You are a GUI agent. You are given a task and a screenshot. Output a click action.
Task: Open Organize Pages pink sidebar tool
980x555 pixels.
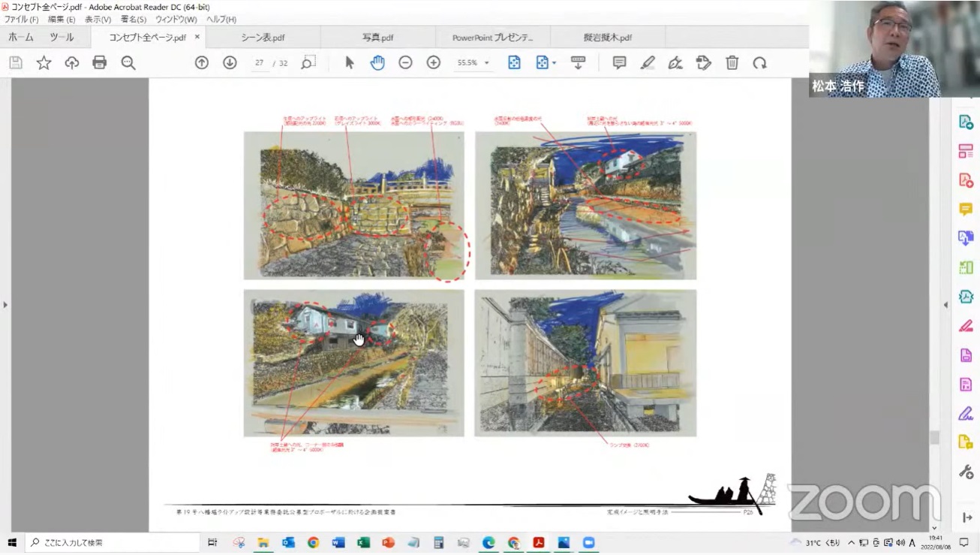pyautogui.click(x=966, y=151)
